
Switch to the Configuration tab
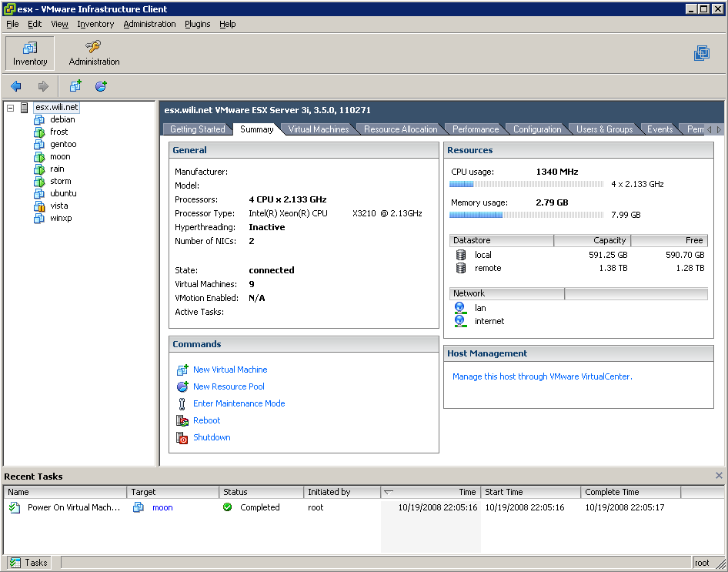tap(537, 129)
